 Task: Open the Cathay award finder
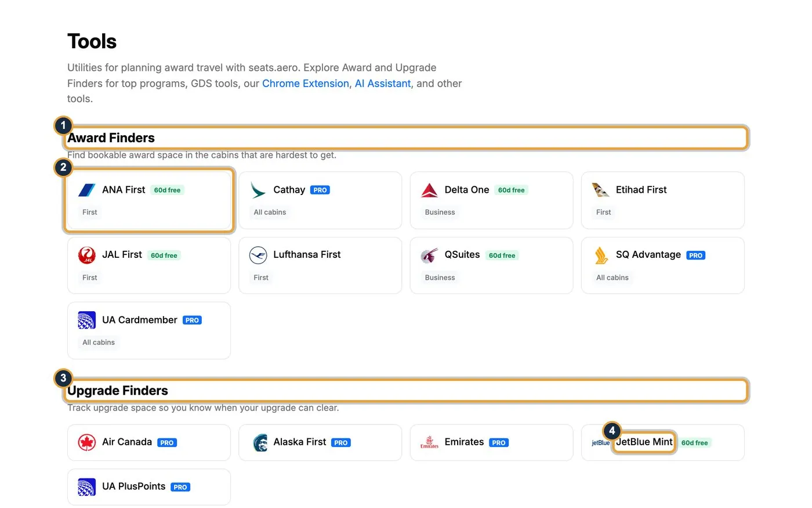[320, 200]
